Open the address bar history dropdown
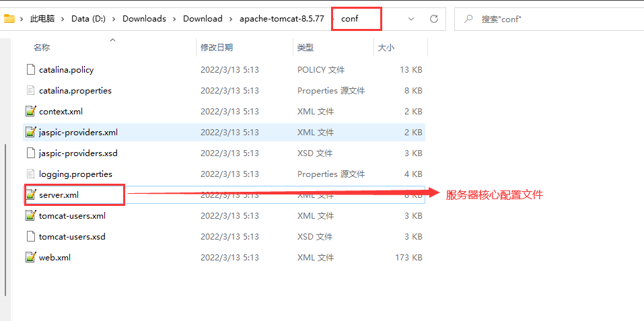The height and width of the screenshot is (321, 644). pyautogui.click(x=411, y=18)
